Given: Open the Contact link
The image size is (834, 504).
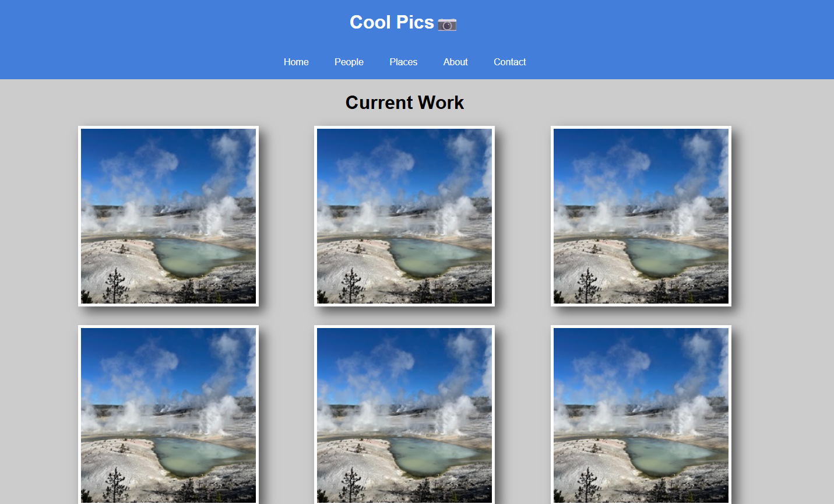Looking at the screenshot, I should (x=509, y=62).
